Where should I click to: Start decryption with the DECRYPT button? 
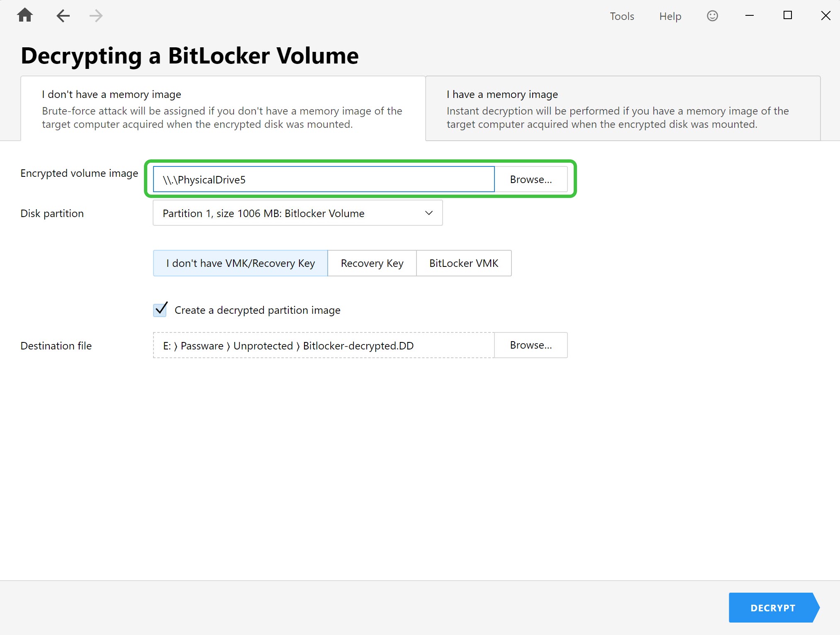coord(774,608)
